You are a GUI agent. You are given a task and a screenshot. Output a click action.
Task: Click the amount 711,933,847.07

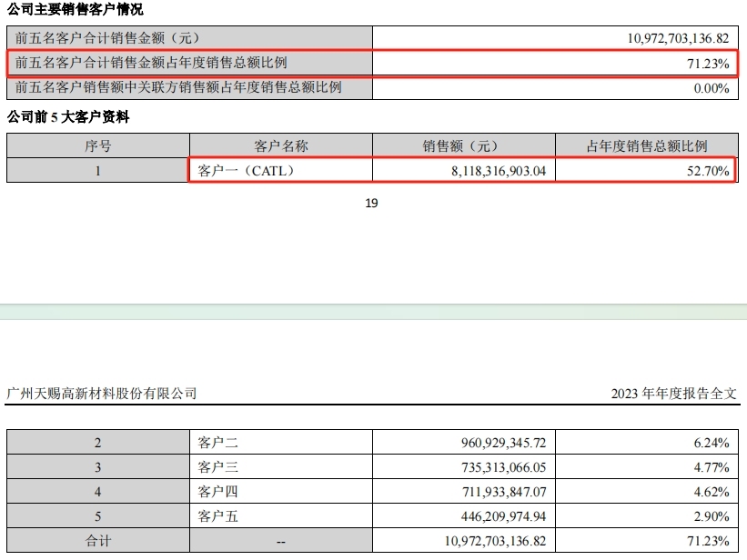click(504, 492)
